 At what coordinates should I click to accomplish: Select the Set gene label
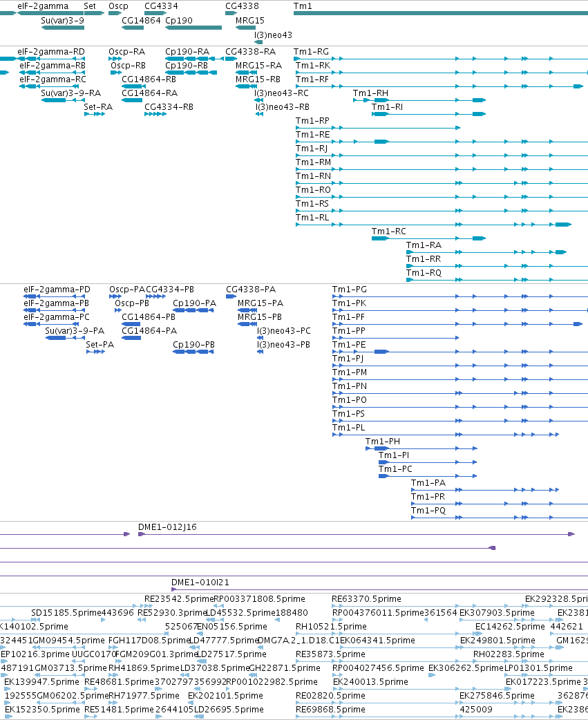[x=90, y=6]
